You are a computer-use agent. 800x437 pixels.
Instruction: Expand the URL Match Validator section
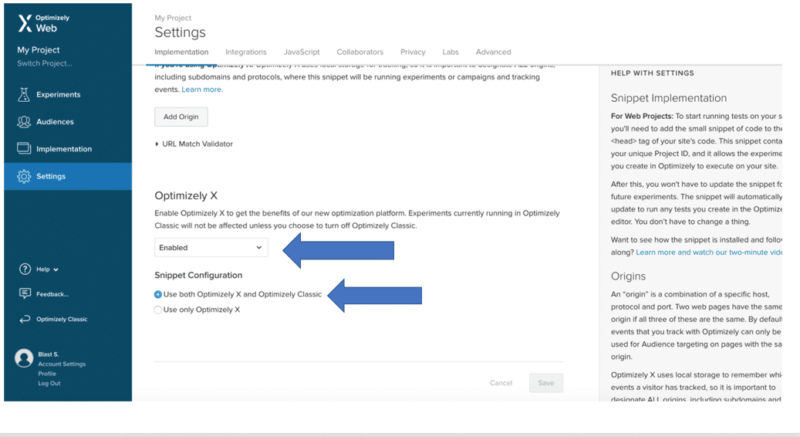(194, 144)
